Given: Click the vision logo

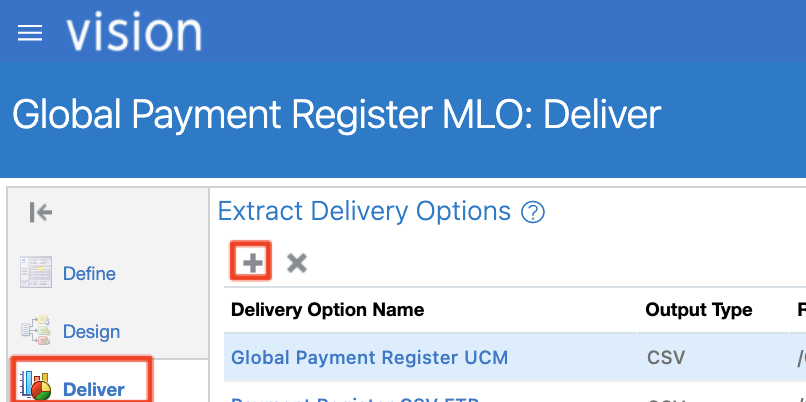Looking at the screenshot, I should point(134,32).
